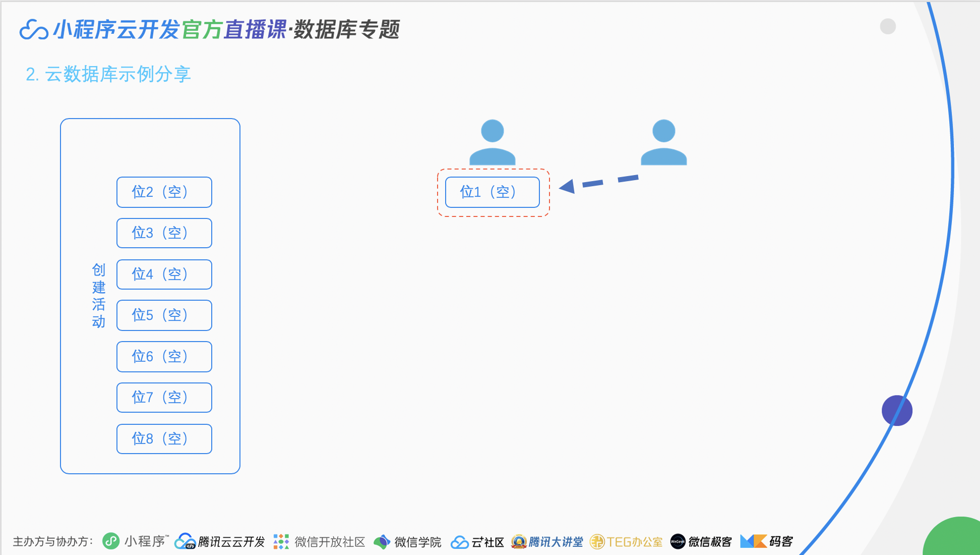Pick the 位6（空） slot
Image resolution: width=980 pixels, height=555 pixels.
coord(164,357)
